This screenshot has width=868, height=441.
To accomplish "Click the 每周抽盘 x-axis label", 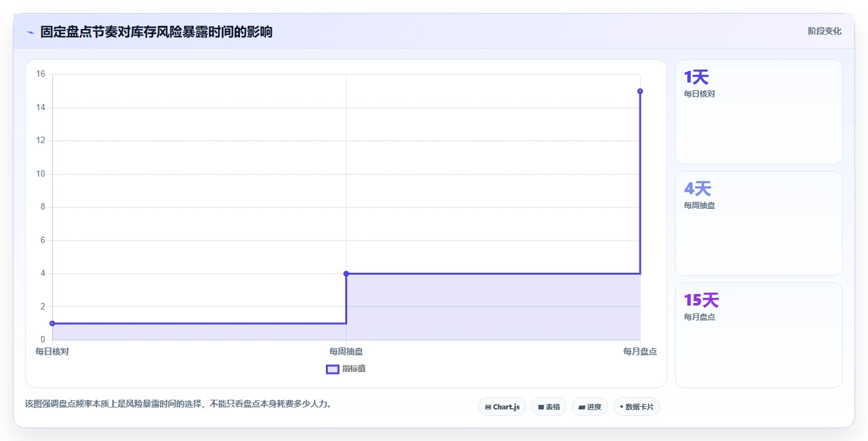I will [347, 351].
